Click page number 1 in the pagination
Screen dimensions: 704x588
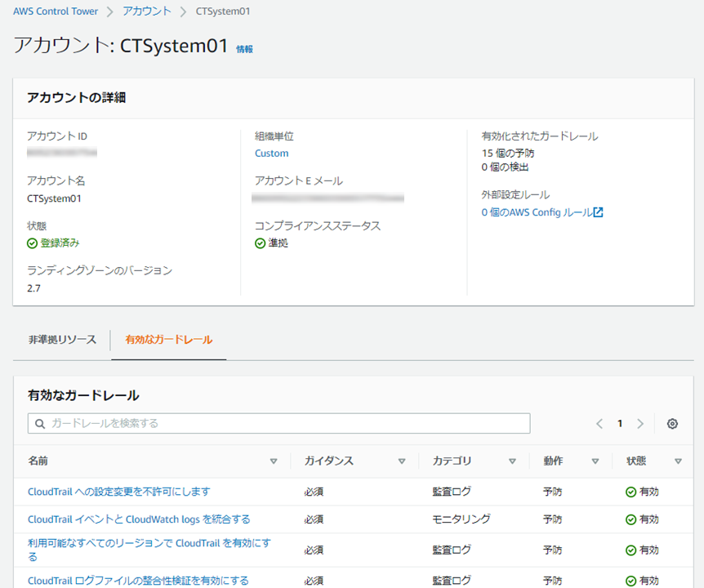pos(620,424)
